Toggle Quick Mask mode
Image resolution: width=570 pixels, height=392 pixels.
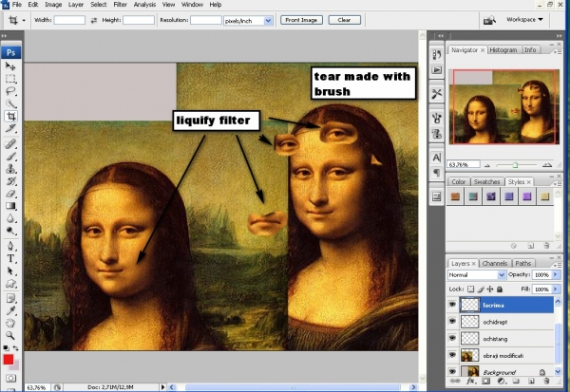point(10,379)
